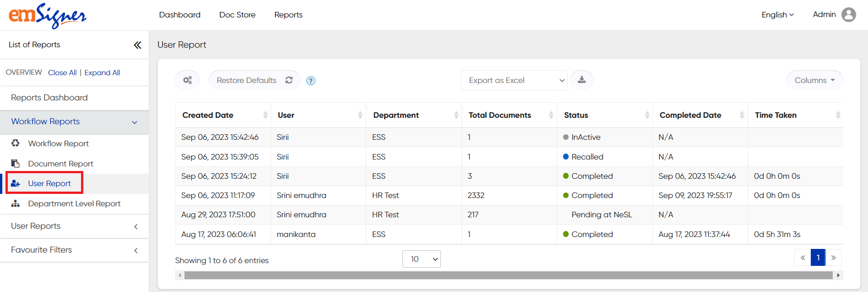This screenshot has height=292, width=868.
Task: Change the entries per page dropdown
Action: pos(421,259)
